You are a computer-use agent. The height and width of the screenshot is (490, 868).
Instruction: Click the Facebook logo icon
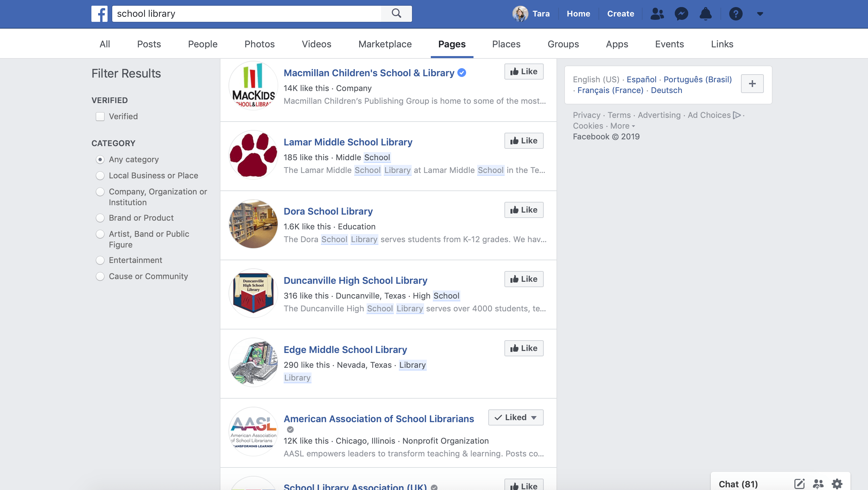99,14
